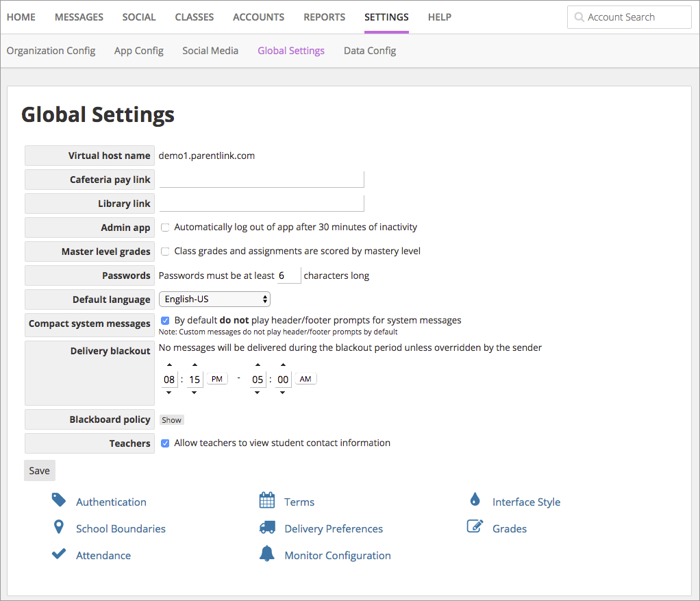The width and height of the screenshot is (700, 601).
Task: Open the Default language dropdown
Action: [215, 299]
